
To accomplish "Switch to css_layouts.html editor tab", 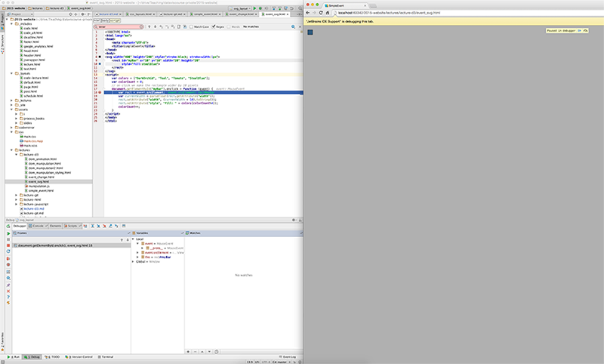I will tap(140, 14).
